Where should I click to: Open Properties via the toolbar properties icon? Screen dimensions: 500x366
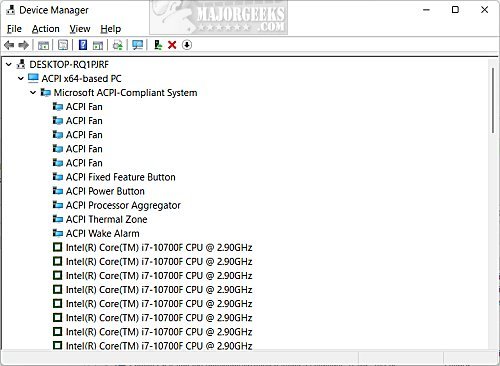[63, 45]
